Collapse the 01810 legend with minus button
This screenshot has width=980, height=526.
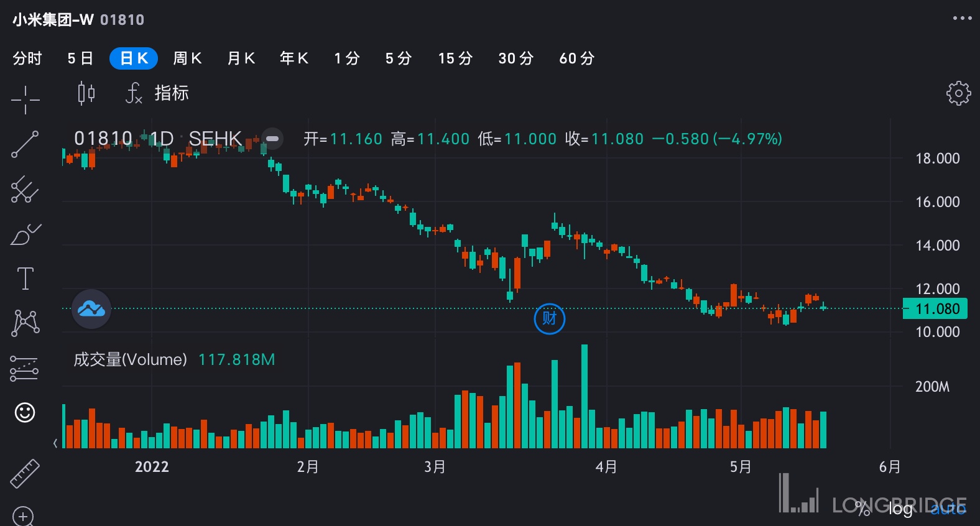click(272, 138)
